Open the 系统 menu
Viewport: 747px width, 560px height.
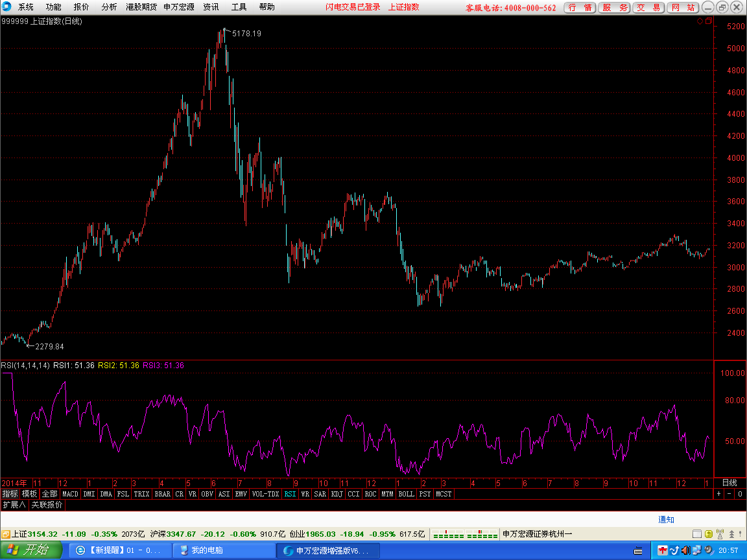click(26, 7)
